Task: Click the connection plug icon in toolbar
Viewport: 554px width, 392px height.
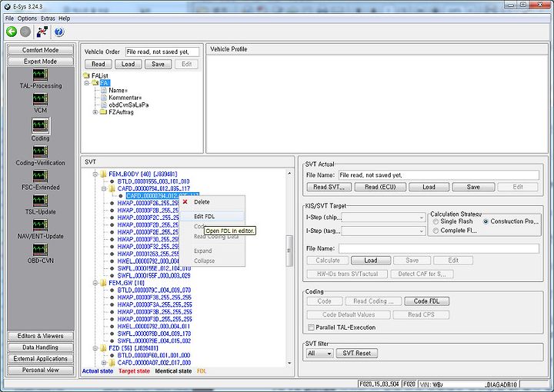Action: coord(42,32)
